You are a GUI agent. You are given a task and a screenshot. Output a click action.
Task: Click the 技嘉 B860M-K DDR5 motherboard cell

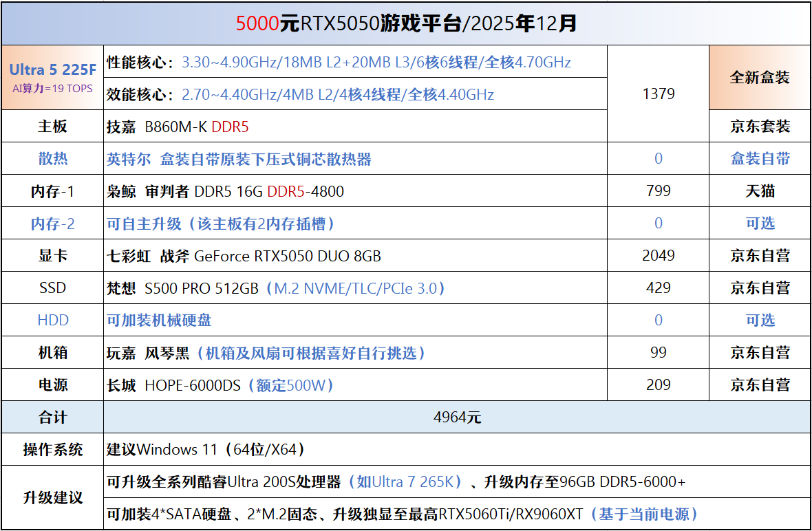355,127
